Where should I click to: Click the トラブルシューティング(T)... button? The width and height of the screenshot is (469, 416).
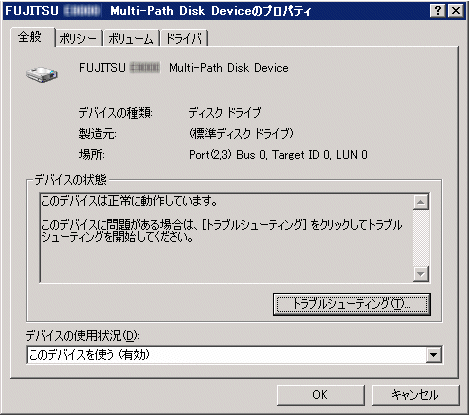[352, 304]
